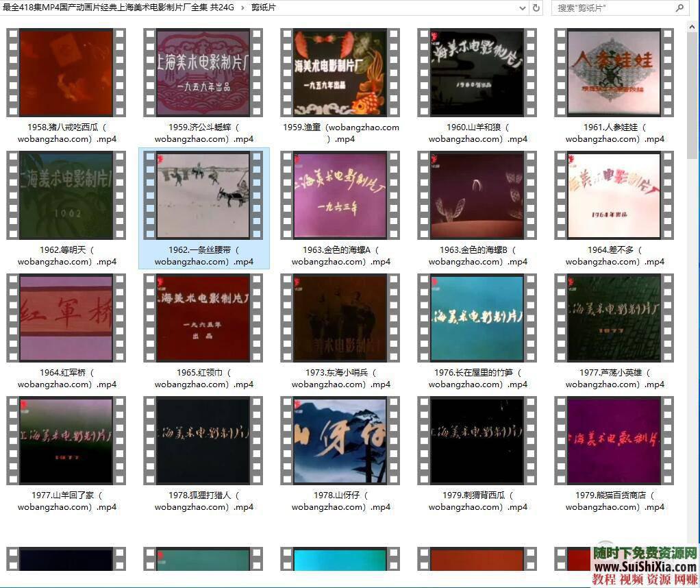Click the search magnifier icon
Image resolution: width=700 pixels, height=588 pixels.
click(679, 8)
